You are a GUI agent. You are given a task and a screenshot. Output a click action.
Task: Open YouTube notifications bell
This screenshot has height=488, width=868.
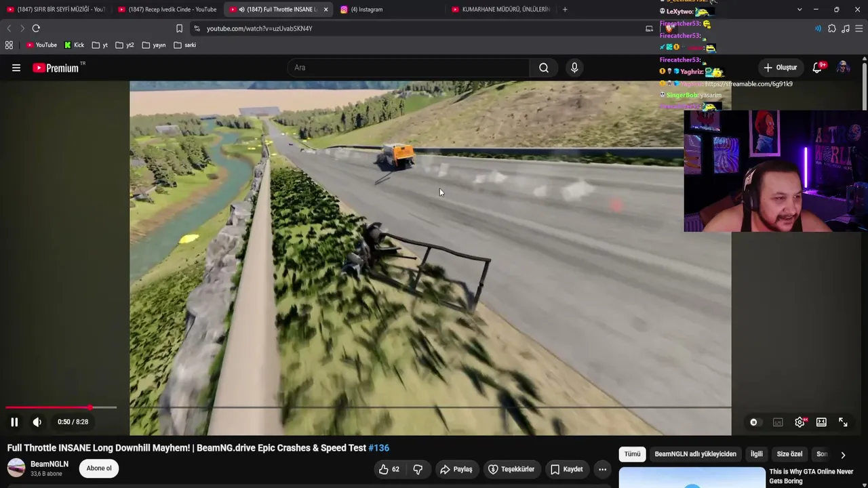[818, 68]
